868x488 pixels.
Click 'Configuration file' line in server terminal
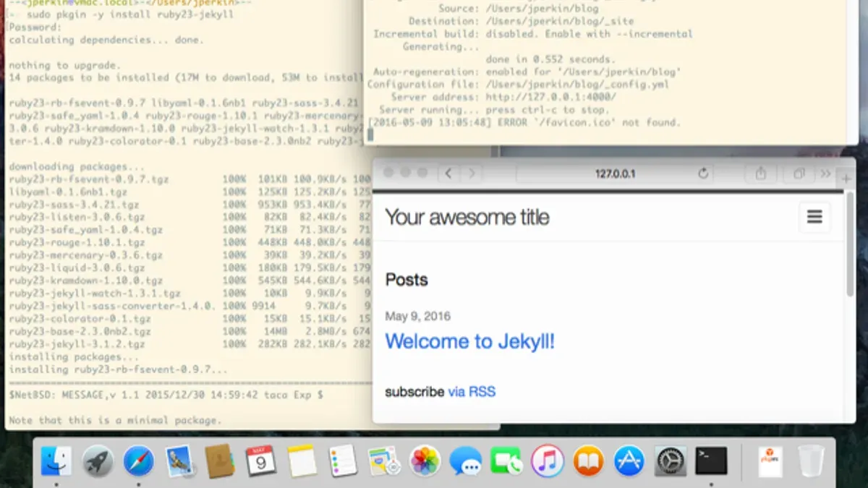[519, 85]
